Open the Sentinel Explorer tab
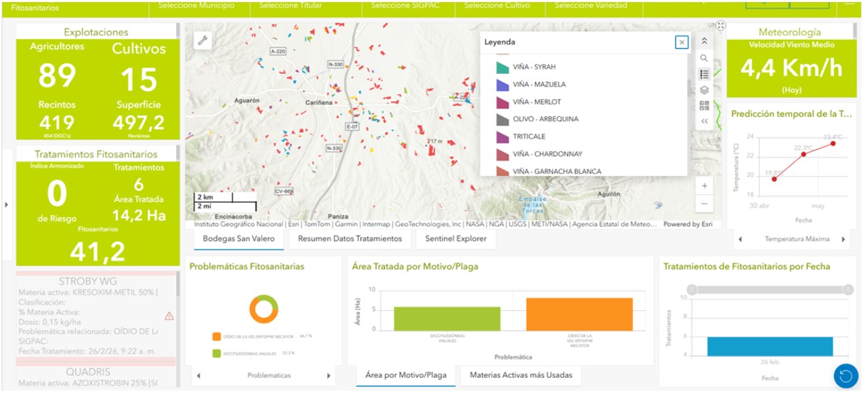868x402 pixels. (x=455, y=239)
